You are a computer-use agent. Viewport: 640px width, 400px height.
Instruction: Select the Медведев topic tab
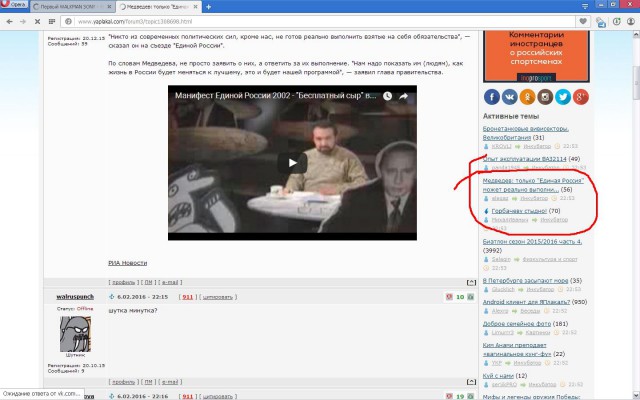(157, 7)
